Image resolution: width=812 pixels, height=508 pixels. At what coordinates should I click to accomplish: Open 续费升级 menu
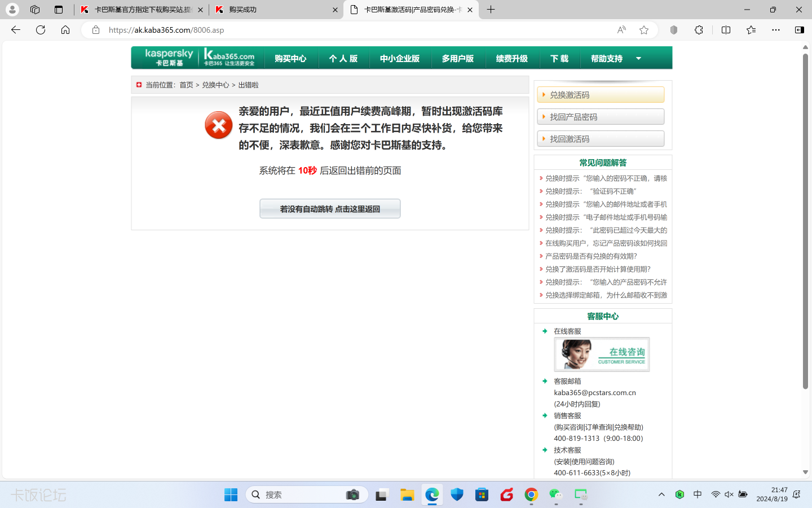(512, 59)
